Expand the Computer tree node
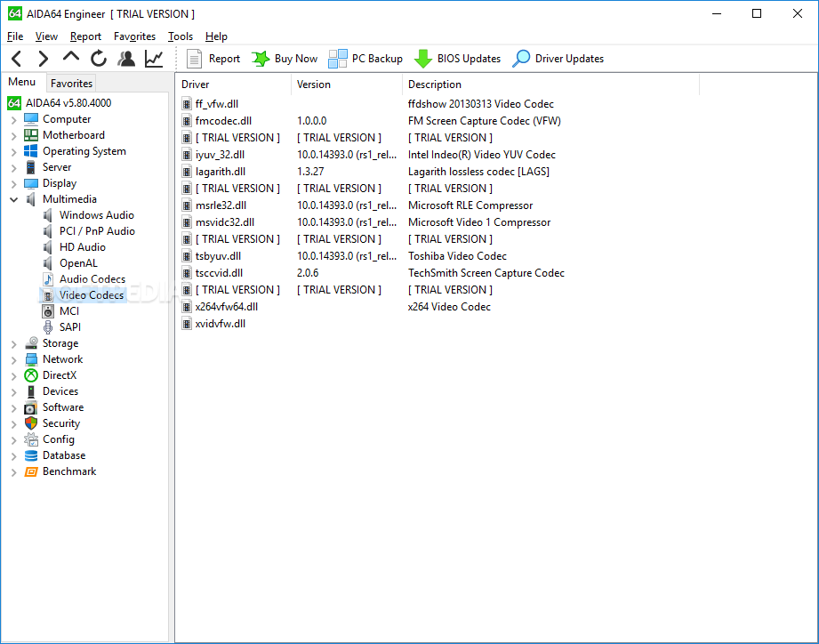The height and width of the screenshot is (644, 819). (x=14, y=120)
